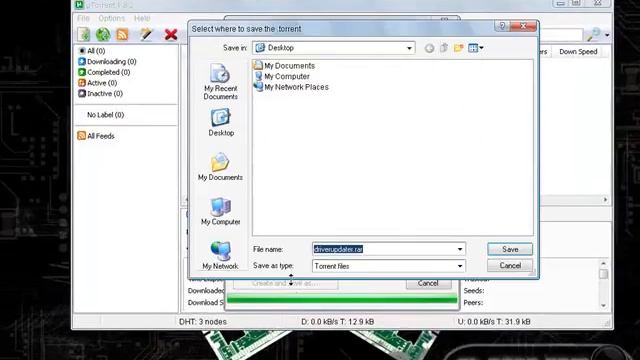
Task: Click the Create New Torrent pencil icon
Action: pos(146,34)
